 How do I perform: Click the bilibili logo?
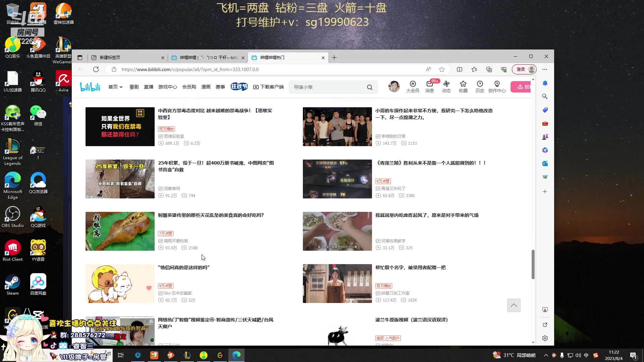click(x=90, y=87)
